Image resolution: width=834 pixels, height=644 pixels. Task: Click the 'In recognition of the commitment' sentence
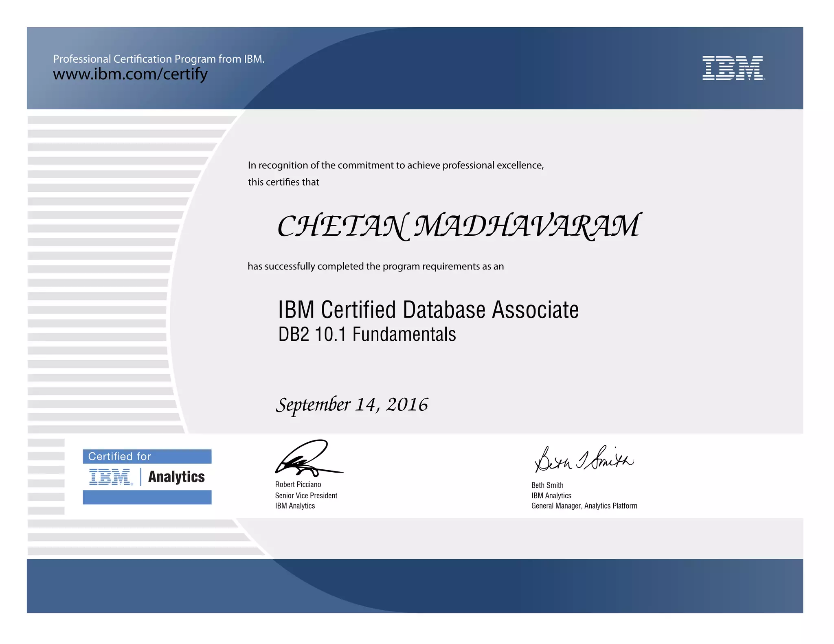point(395,165)
